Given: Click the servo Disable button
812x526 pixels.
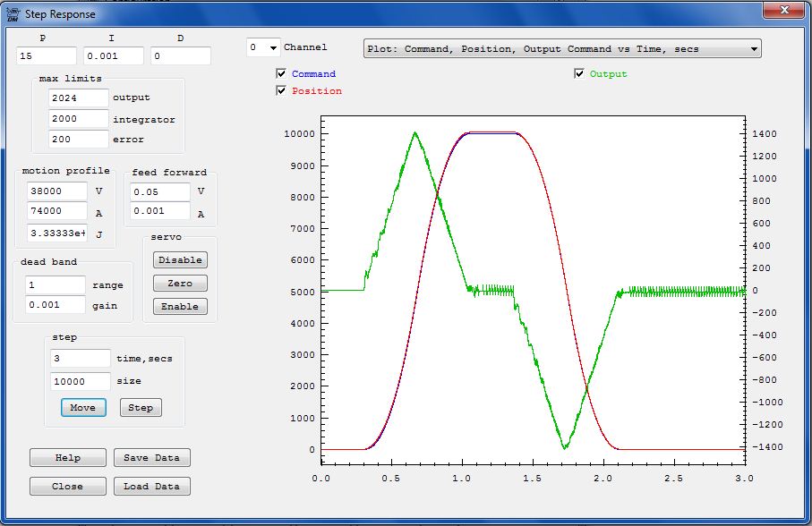Looking at the screenshot, I should (180, 259).
